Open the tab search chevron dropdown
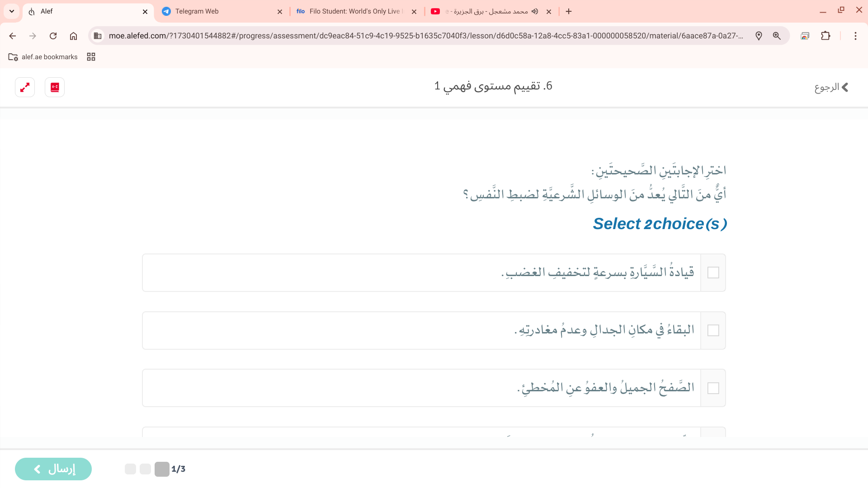This screenshot has width=868, height=488. coord(11,11)
